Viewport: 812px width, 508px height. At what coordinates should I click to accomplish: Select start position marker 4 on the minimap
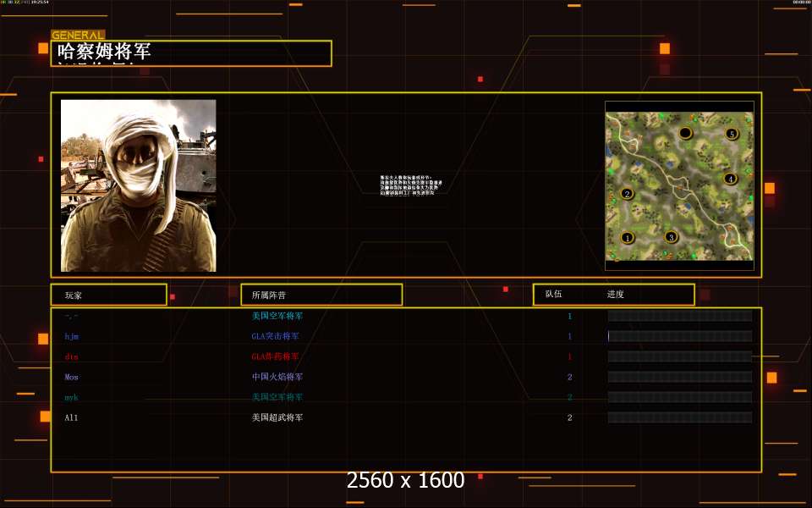pos(730,179)
